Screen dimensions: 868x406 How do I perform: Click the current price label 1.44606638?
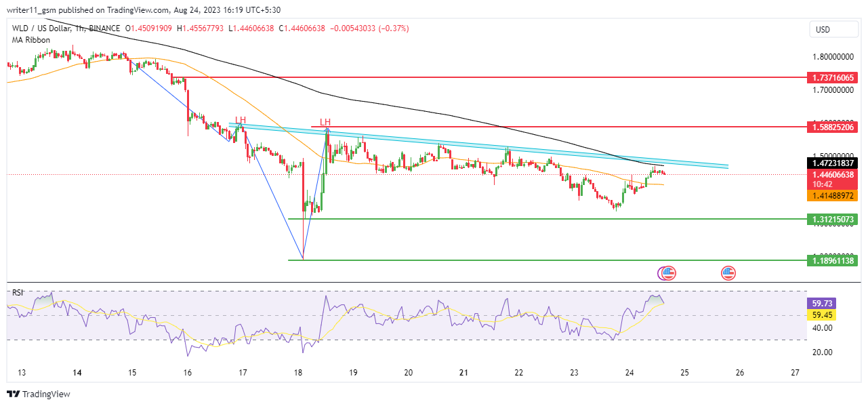click(833, 174)
